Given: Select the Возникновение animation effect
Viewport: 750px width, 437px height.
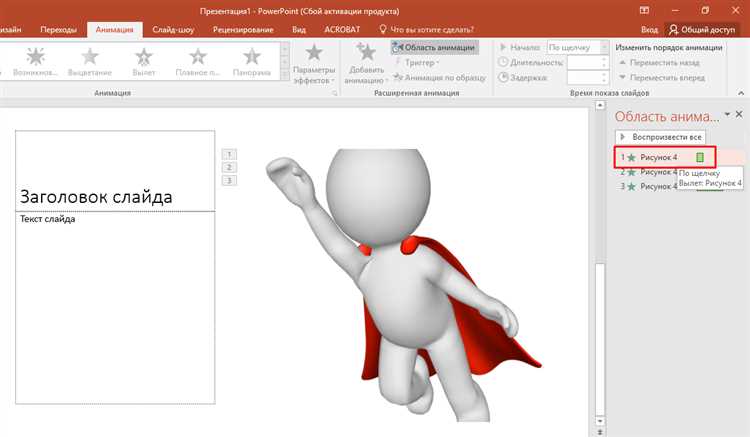Looking at the screenshot, I should (36, 60).
